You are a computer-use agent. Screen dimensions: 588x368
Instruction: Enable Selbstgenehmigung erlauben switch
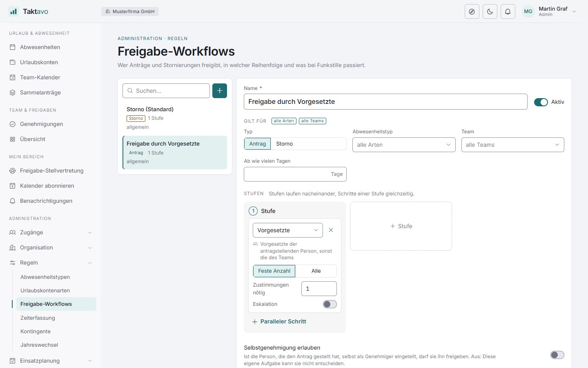pyautogui.click(x=557, y=355)
